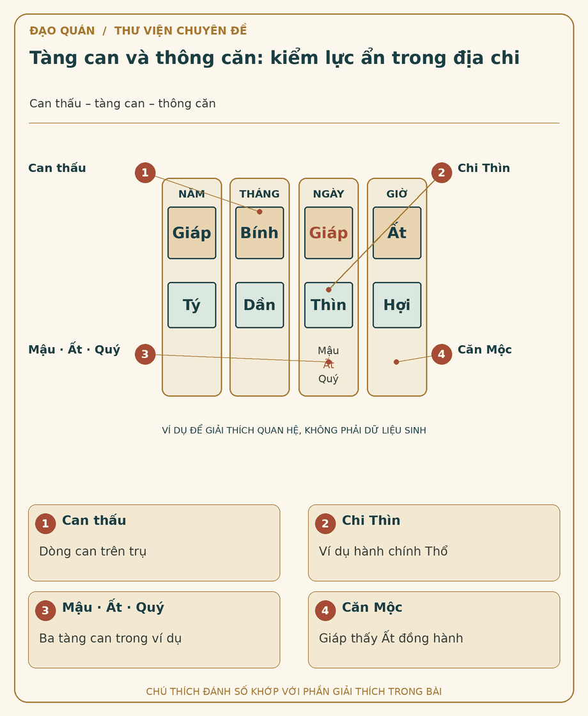Click badge 3 in Mậu · Ất · Quý card
Image resolution: width=588 pixels, height=716 pixels.
coord(45,611)
